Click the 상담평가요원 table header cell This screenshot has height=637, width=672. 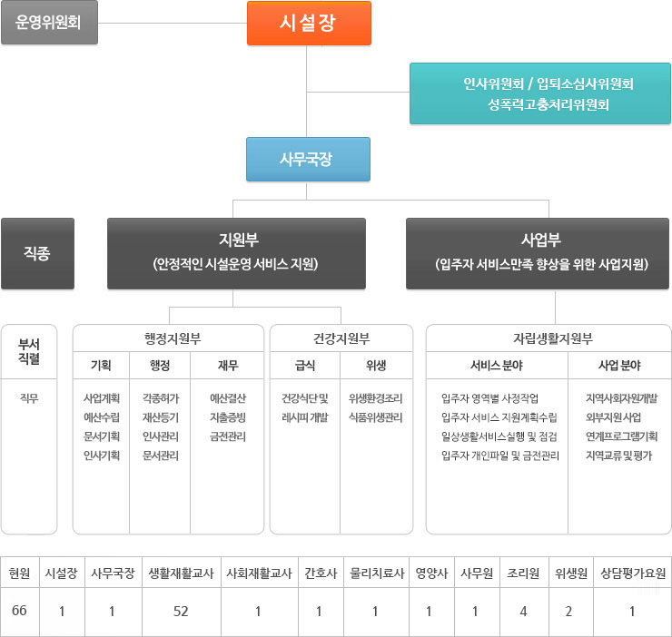(633, 573)
